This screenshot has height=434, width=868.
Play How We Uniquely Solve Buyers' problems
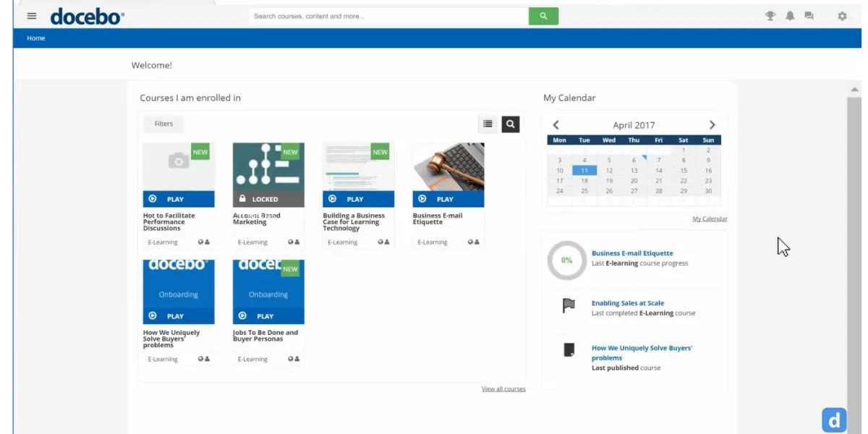tap(179, 316)
